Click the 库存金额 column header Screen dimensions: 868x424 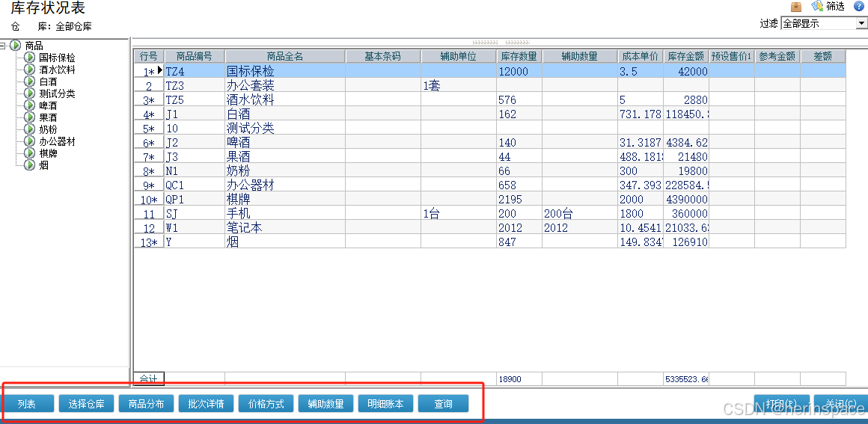pos(686,56)
